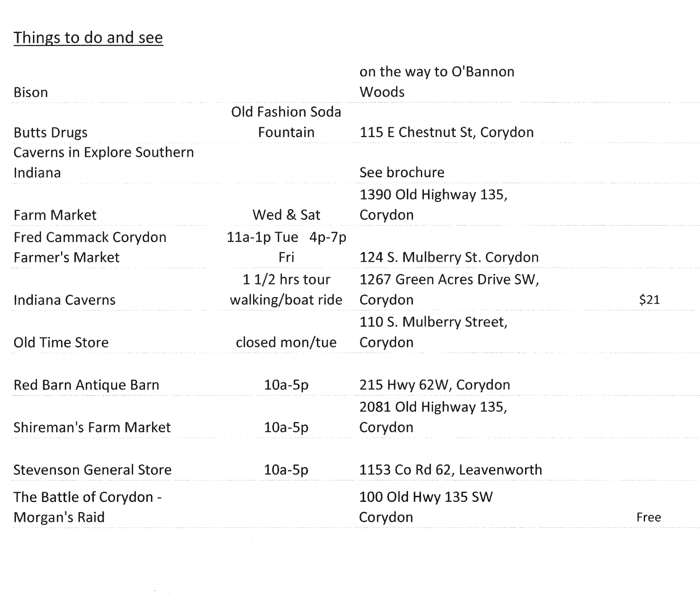Select the 'closed mon/tue' note
Viewport: 700px width, 607px height.
[286, 342]
